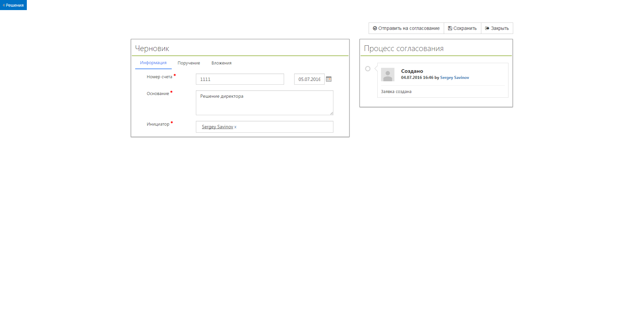Screen dimensions: 644x317
Task: Close the form with Закрыть
Action: (x=497, y=28)
